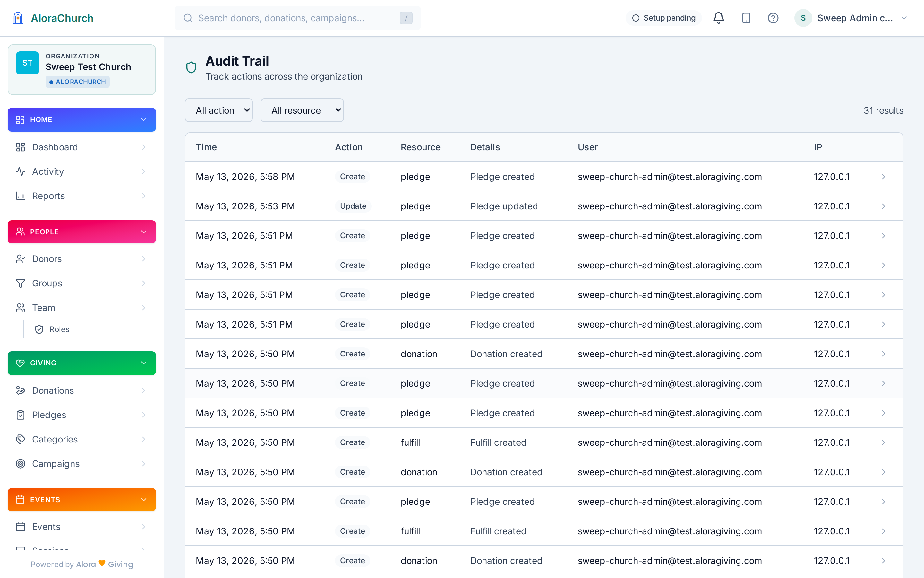
Task: Click the Audit Trail shield icon
Action: coord(191,67)
